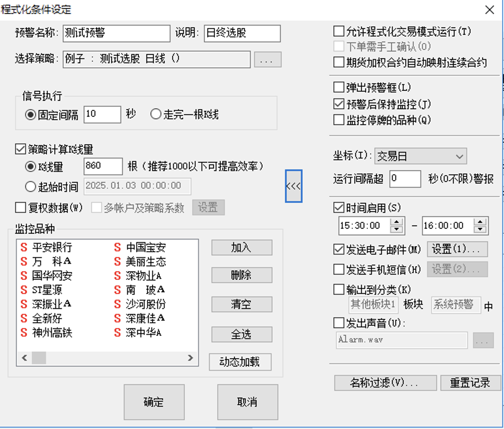The width and height of the screenshot is (504, 429).
Task: Select the 走完一根K线 radio option
Action: (155, 114)
